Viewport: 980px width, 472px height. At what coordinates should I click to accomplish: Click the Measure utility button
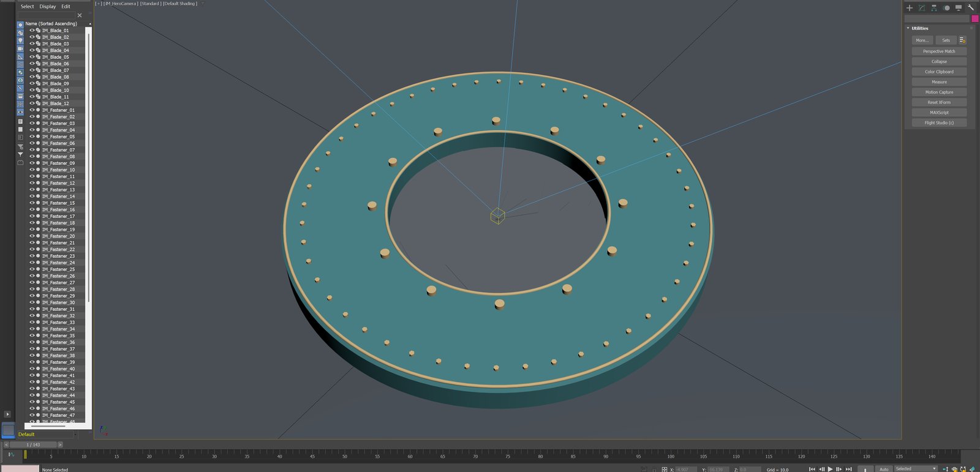tap(939, 82)
